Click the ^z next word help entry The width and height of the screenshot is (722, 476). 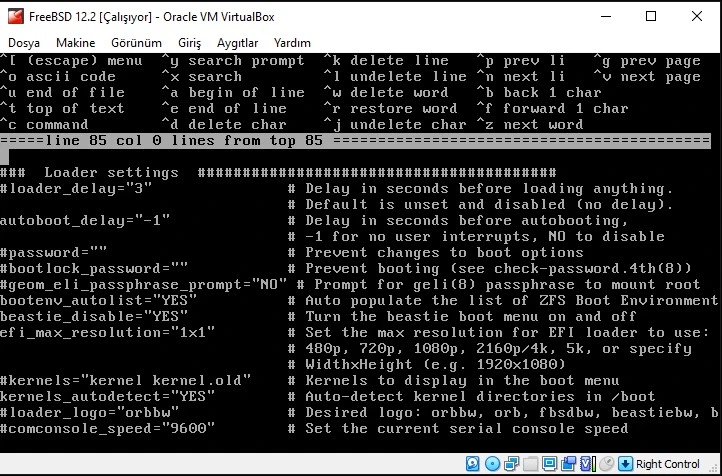pyautogui.click(x=530, y=124)
